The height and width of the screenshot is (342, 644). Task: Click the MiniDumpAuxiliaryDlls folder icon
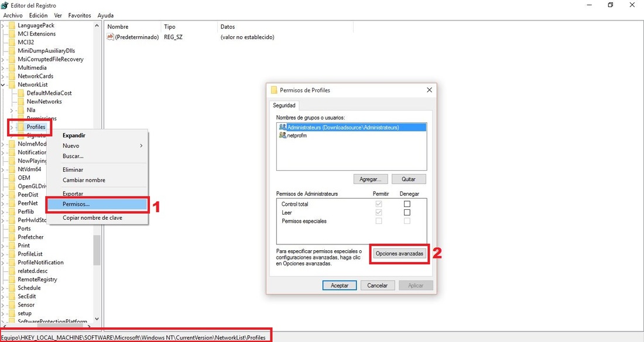click(x=12, y=51)
